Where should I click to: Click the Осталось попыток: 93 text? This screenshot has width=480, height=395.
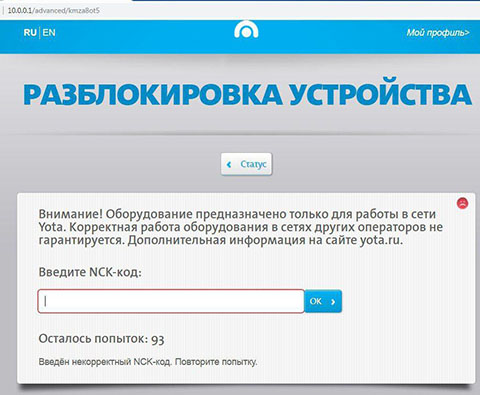click(x=102, y=339)
